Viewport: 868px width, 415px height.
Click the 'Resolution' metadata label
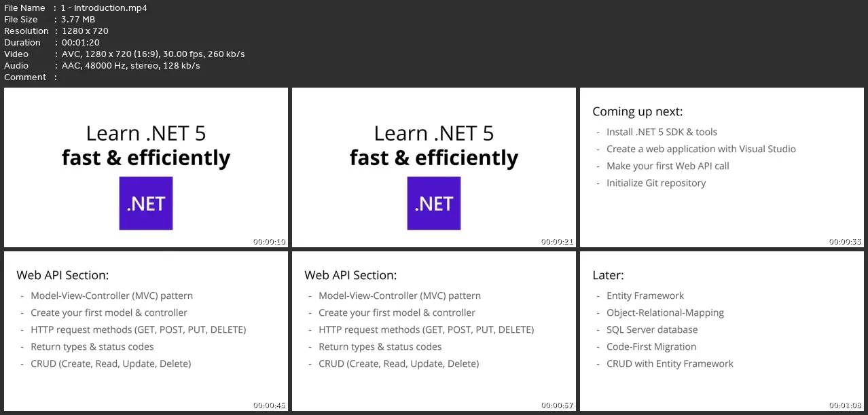(x=26, y=31)
